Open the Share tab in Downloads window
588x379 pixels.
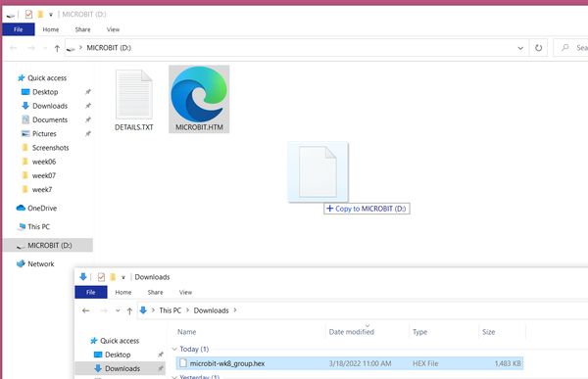[x=155, y=292]
